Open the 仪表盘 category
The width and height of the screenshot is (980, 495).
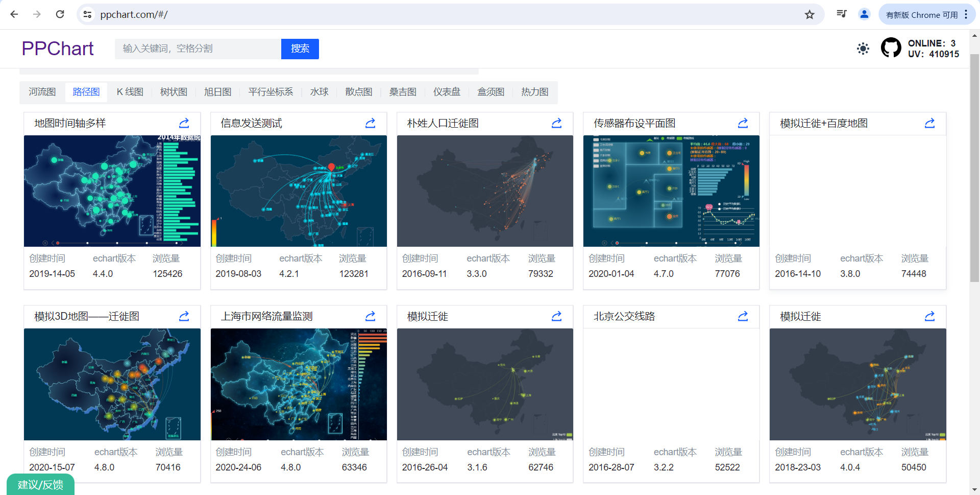[x=447, y=92]
